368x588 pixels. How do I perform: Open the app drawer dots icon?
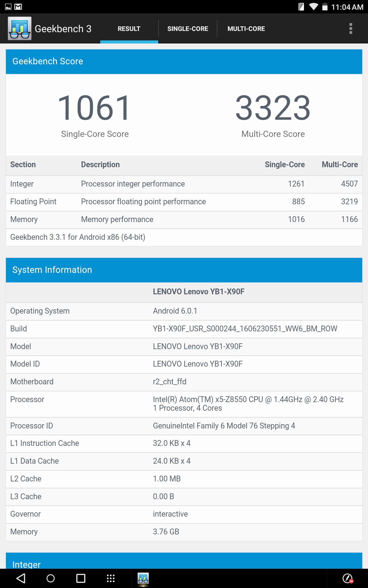click(x=111, y=578)
